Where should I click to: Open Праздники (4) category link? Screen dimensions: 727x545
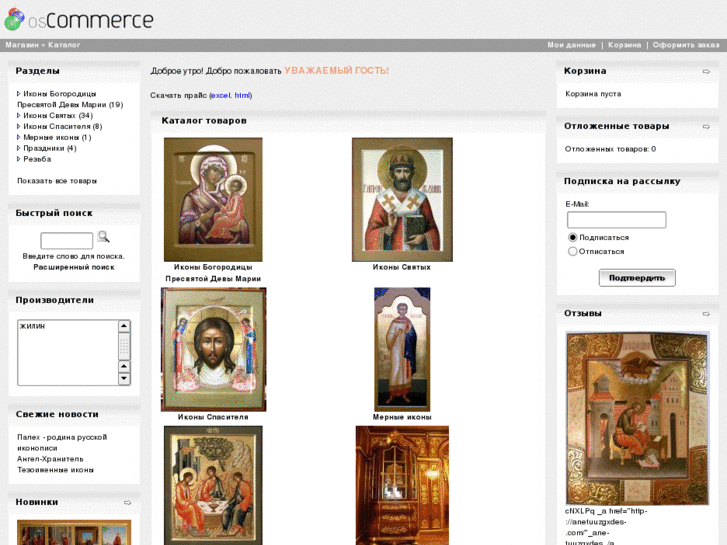[50, 148]
